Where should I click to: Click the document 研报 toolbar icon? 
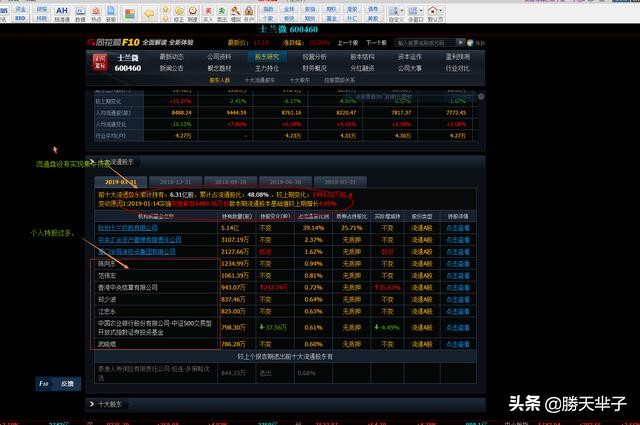[111, 13]
